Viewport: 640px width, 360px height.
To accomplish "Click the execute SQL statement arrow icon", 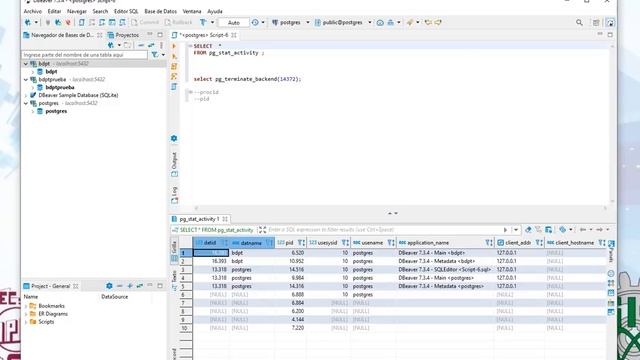I will click(174, 46).
